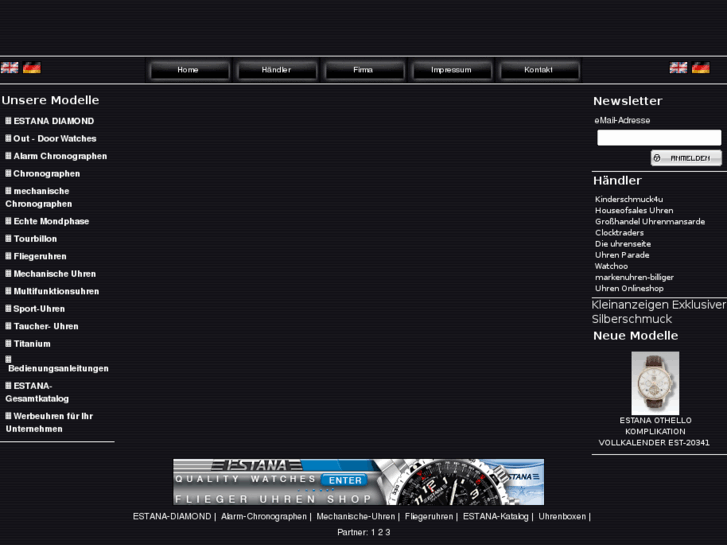Open footer Alarm-Chronographen link

[264, 517]
